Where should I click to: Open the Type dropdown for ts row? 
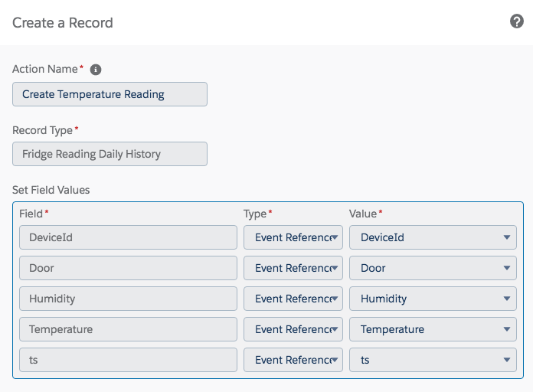[293, 360]
